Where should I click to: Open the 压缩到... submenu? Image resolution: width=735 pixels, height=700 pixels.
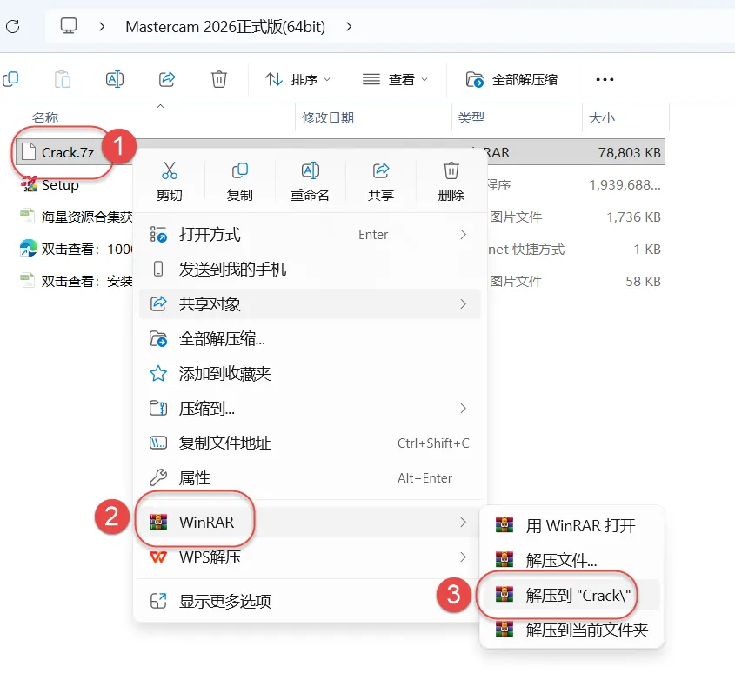tap(310, 409)
